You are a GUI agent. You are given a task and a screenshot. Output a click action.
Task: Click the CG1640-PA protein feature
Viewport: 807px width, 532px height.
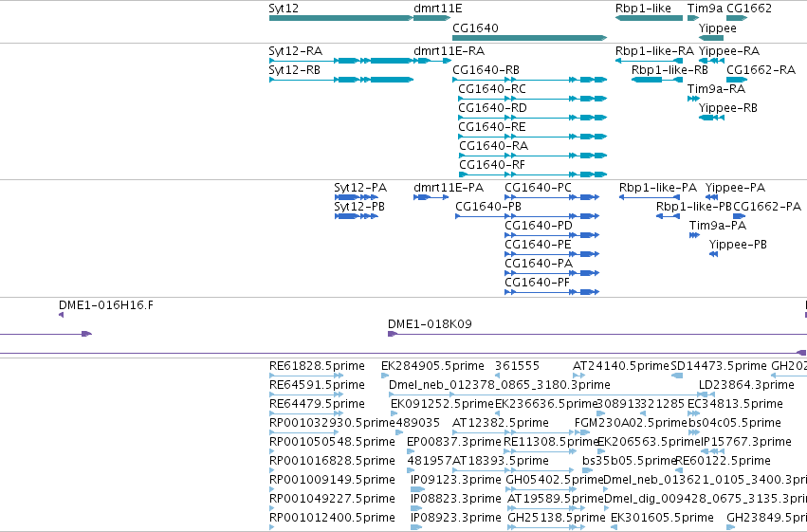pos(552,273)
